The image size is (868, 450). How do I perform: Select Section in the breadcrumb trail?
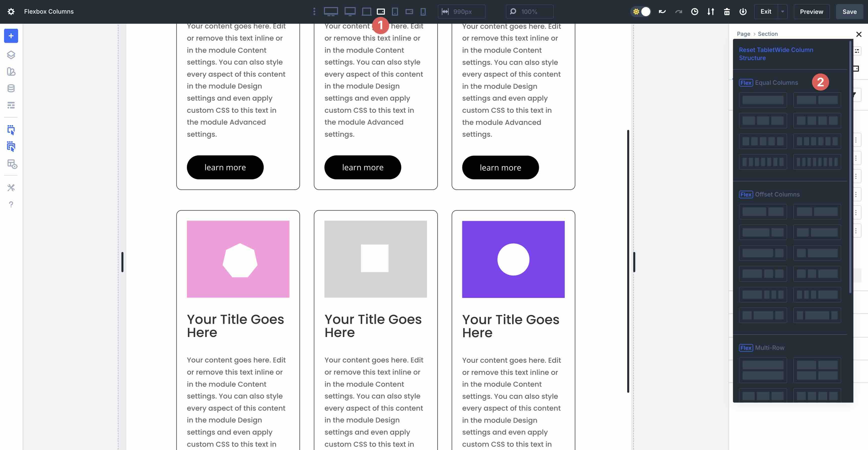(767, 34)
